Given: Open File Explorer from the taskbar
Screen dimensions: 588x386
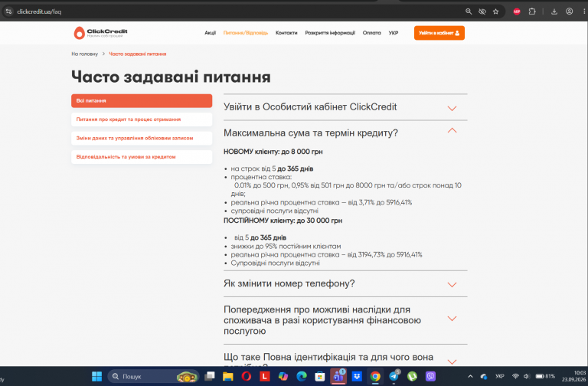Looking at the screenshot, I should pyautogui.click(x=227, y=376).
